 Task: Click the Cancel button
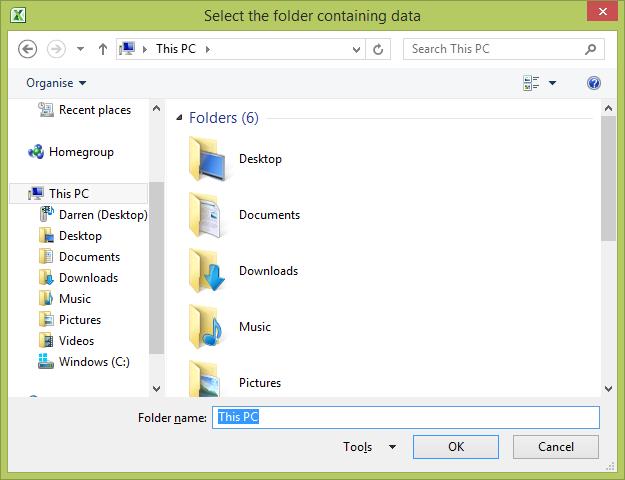556,447
